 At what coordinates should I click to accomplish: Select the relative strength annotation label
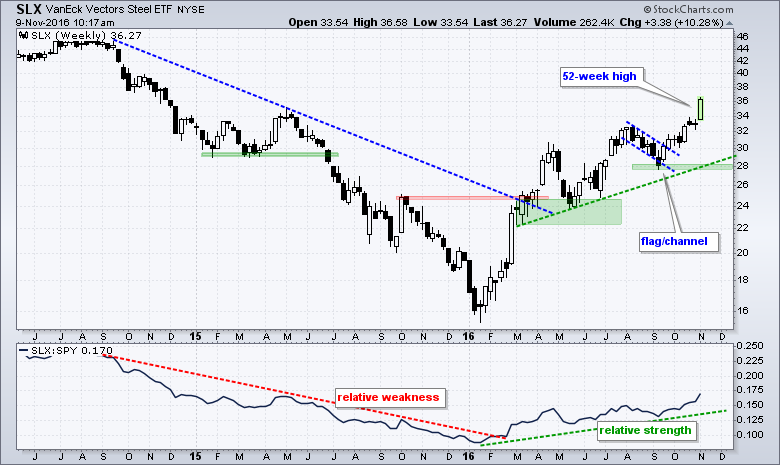tap(646, 431)
